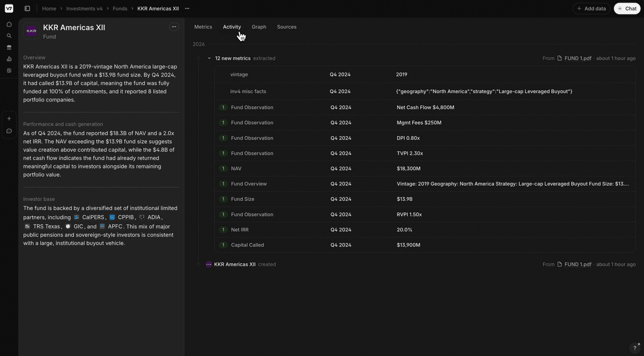Viewport: 644px width, 356px height.
Task: Click 'Performance and cash generation' heading
Action: click(63, 124)
